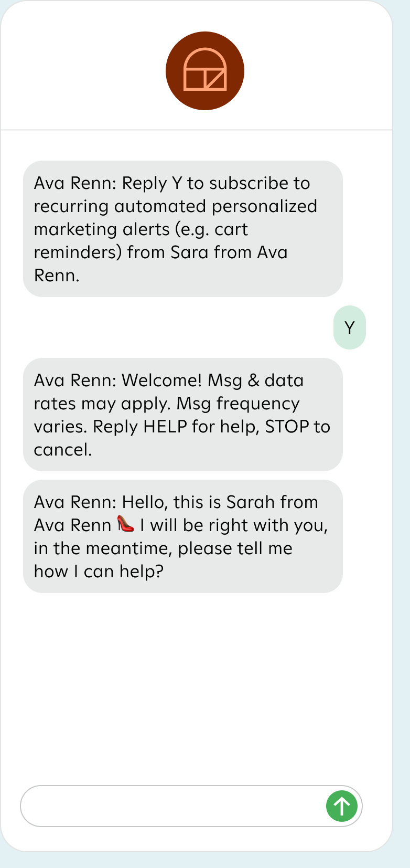The image size is (410, 868).
Task: Click empty chat area below last message
Action: [x=197, y=682]
